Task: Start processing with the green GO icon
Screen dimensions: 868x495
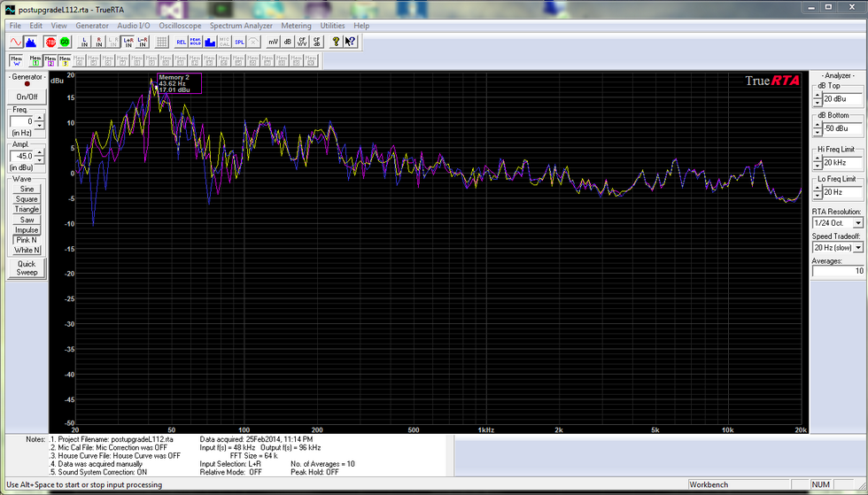Action: point(65,42)
